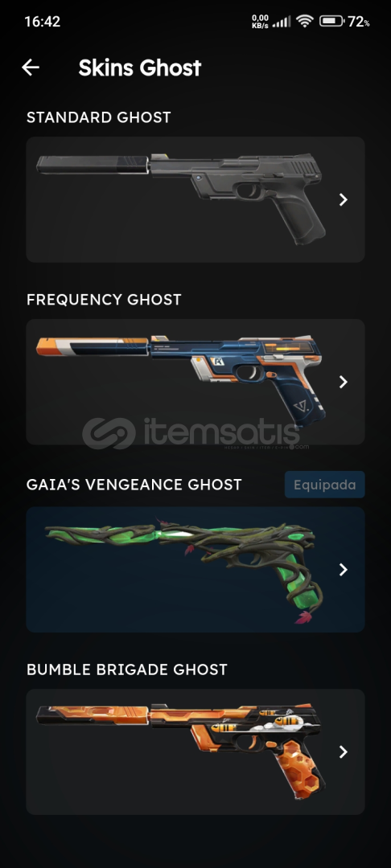Screen dimensions: 391x868
Task: Expand Frequency Ghost chevron arrow
Action: tap(344, 382)
